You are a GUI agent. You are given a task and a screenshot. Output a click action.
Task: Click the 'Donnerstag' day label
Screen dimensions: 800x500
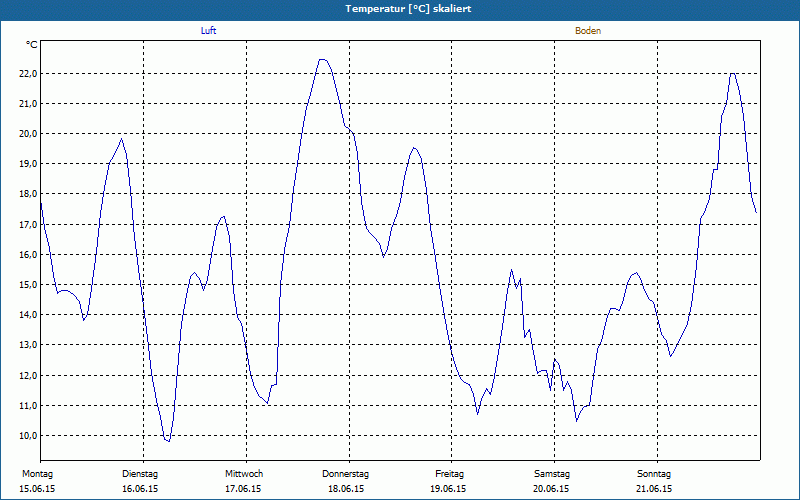click(x=345, y=474)
